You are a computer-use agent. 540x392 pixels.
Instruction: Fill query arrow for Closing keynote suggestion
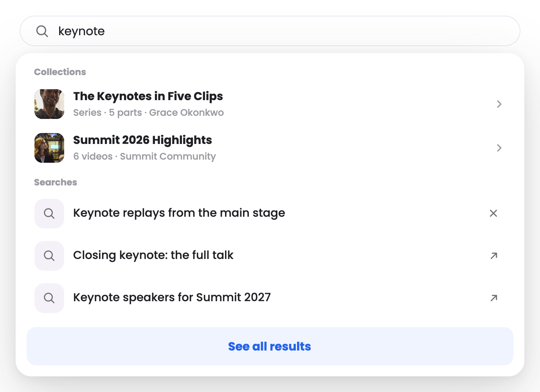pos(494,255)
